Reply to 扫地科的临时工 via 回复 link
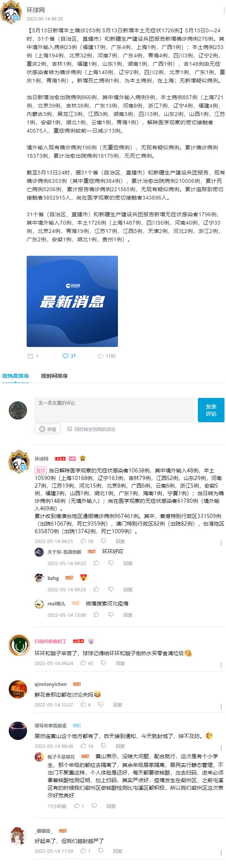 pos(120,663)
